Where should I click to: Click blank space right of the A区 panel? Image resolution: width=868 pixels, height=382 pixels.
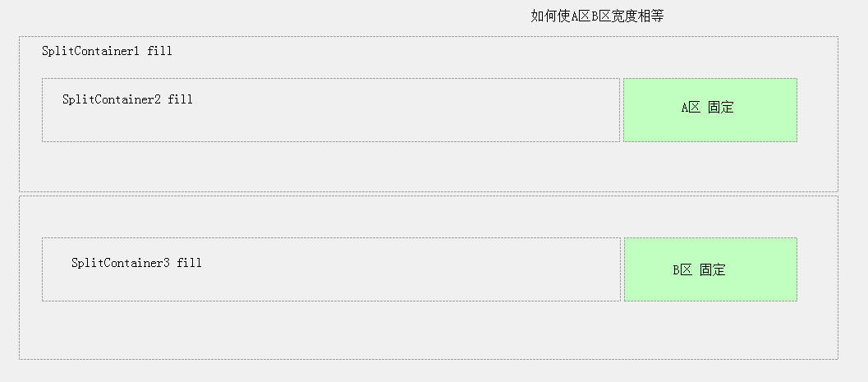[818, 109]
